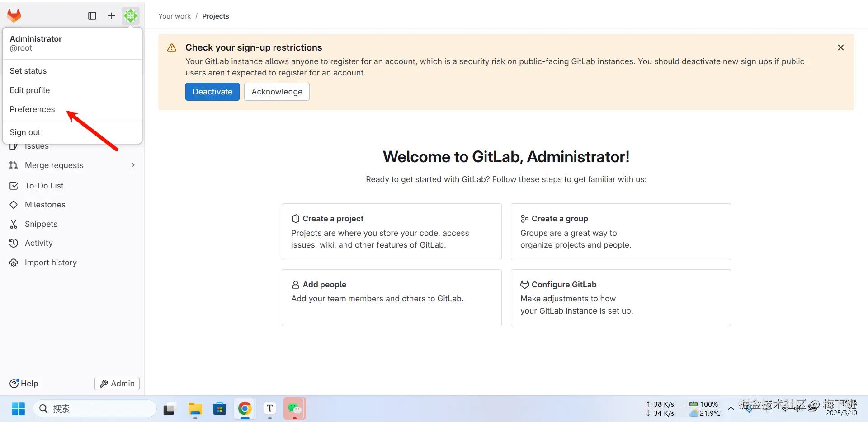Viewport: 868px width, 422px height.
Task: Click the warning triangle icon in banner
Action: point(172,47)
